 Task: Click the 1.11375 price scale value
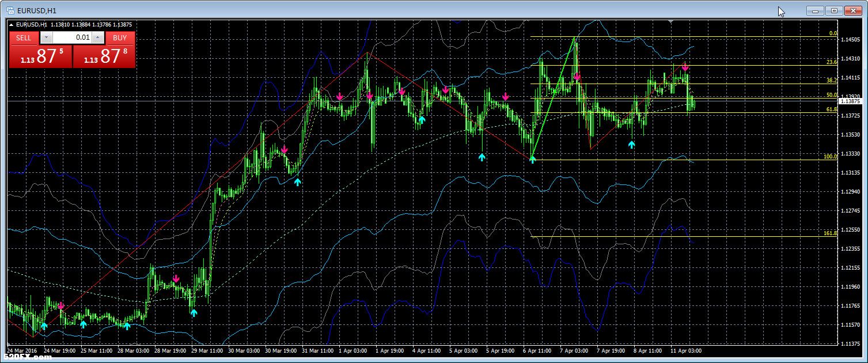(850, 344)
